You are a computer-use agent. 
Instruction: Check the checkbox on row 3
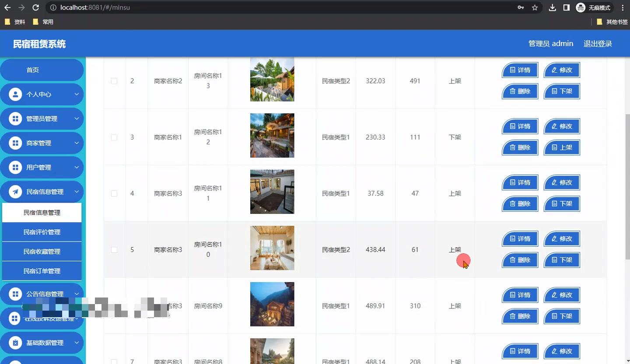[114, 137]
